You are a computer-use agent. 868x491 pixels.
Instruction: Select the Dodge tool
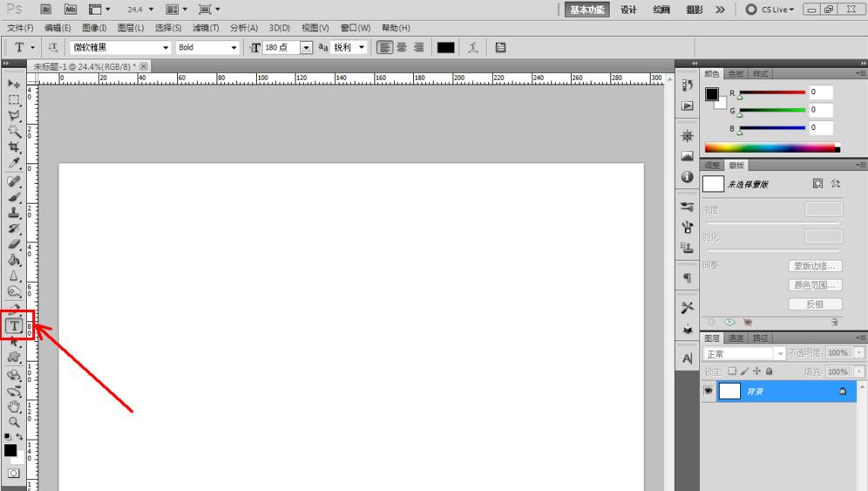(x=14, y=291)
